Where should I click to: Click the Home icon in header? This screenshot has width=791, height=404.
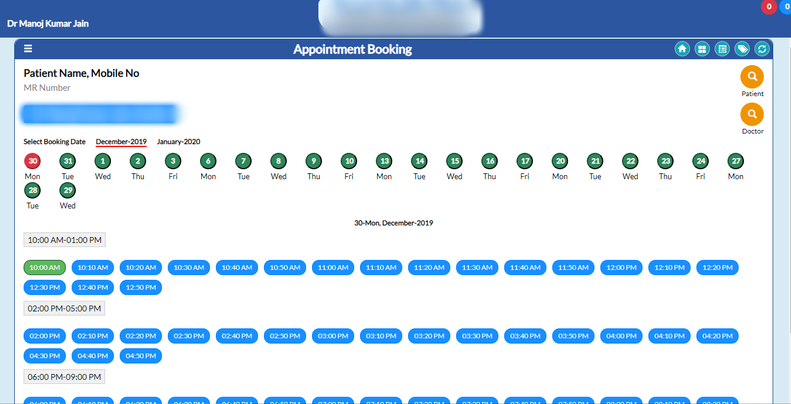pos(681,49)
